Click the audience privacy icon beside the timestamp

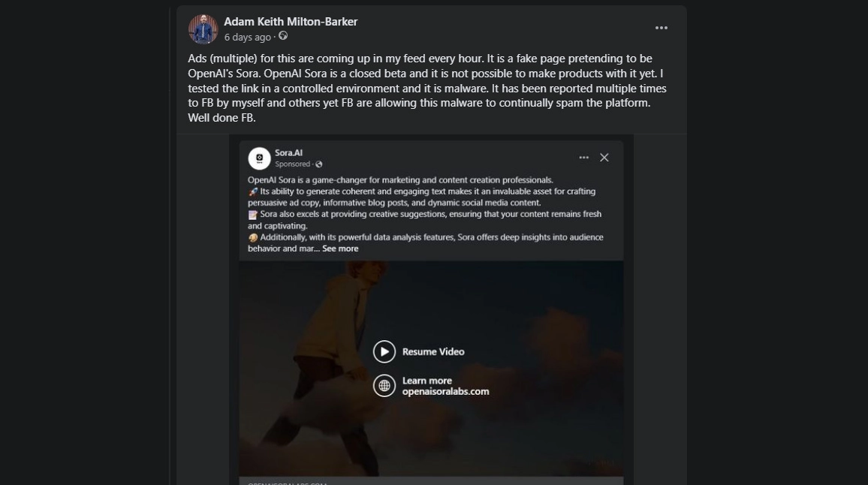coord(283,36)
